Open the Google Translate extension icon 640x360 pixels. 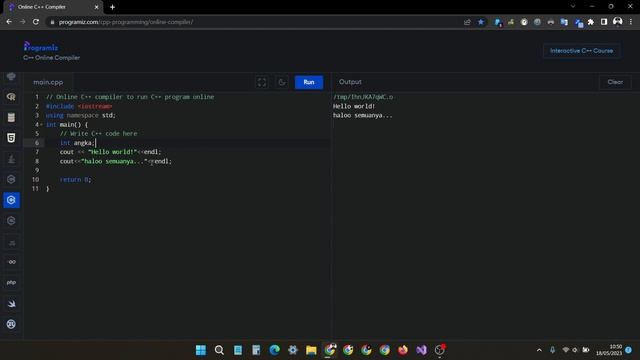pyautogui.click(x=564, y=22)
